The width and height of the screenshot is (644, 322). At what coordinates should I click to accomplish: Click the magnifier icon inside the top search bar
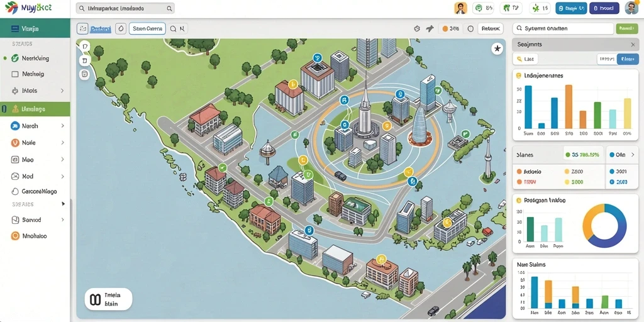169,8
